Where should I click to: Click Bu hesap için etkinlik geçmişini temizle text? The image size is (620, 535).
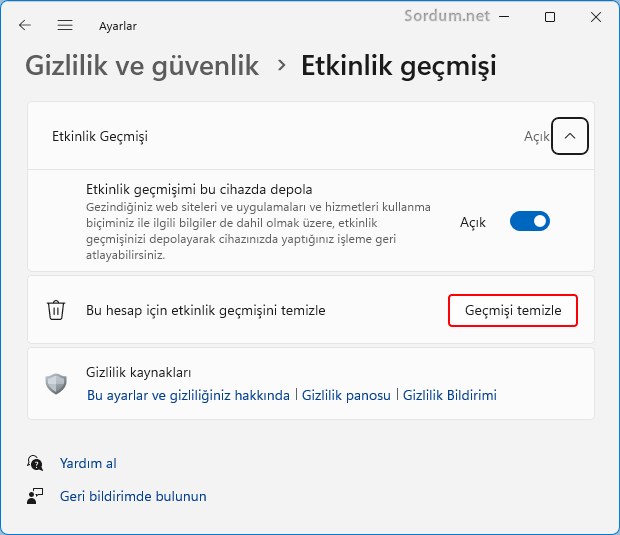coord(206,310)
